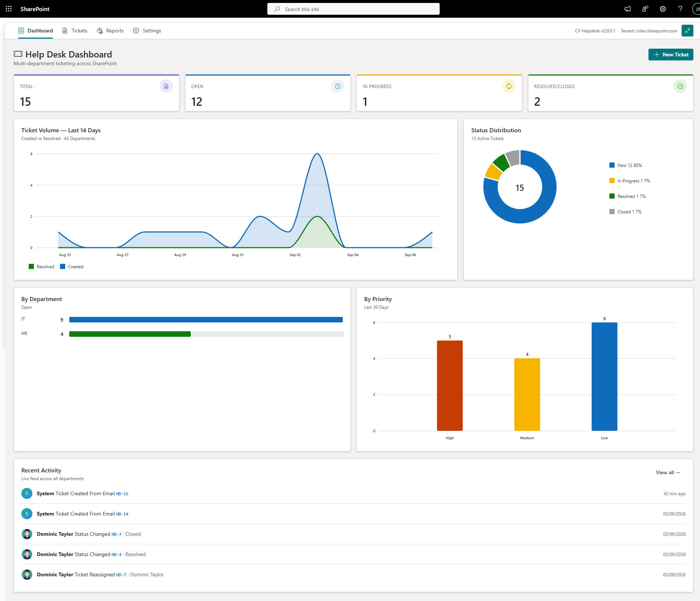Click the System avatar for HD-14
This screenshot has height=601, width=700.
[27, 514]
